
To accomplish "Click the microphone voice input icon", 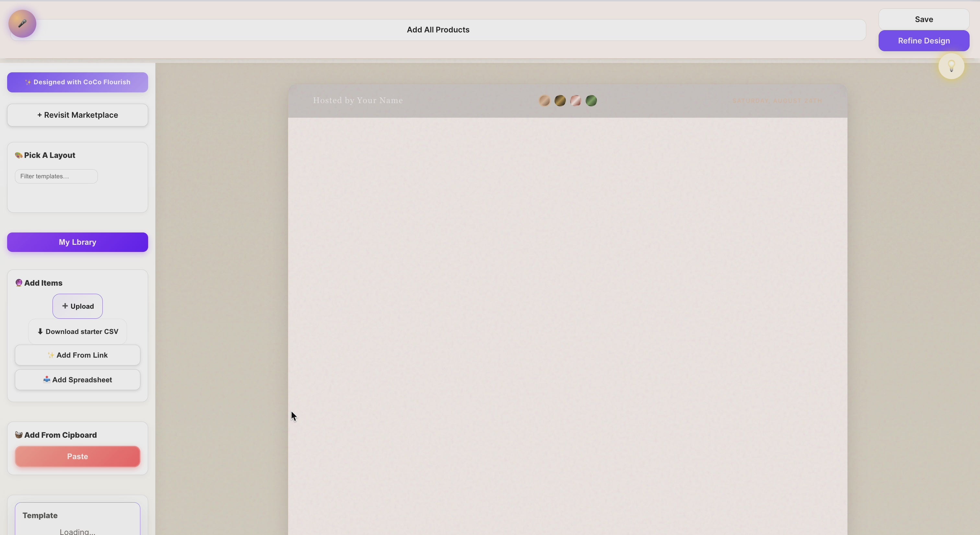I will click(22, 24).
